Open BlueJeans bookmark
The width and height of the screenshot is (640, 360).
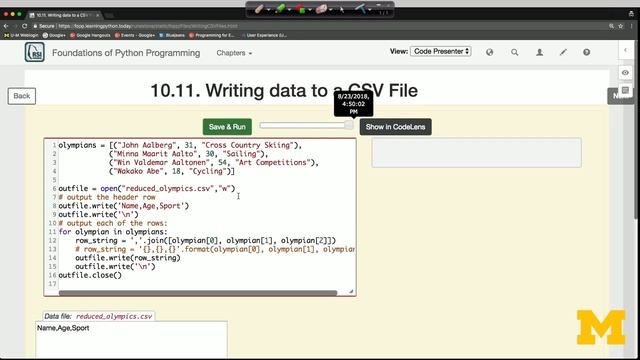click(172, 36)
